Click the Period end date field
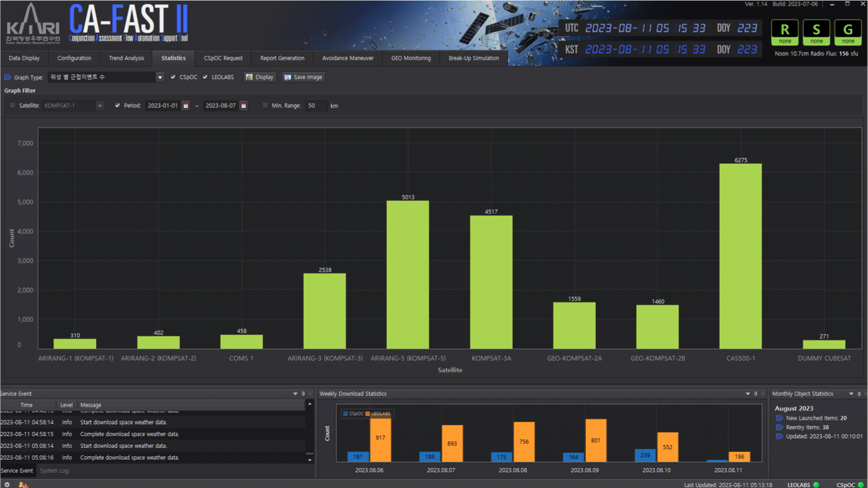This screenshot has width=868, height=488. point(221,106)
